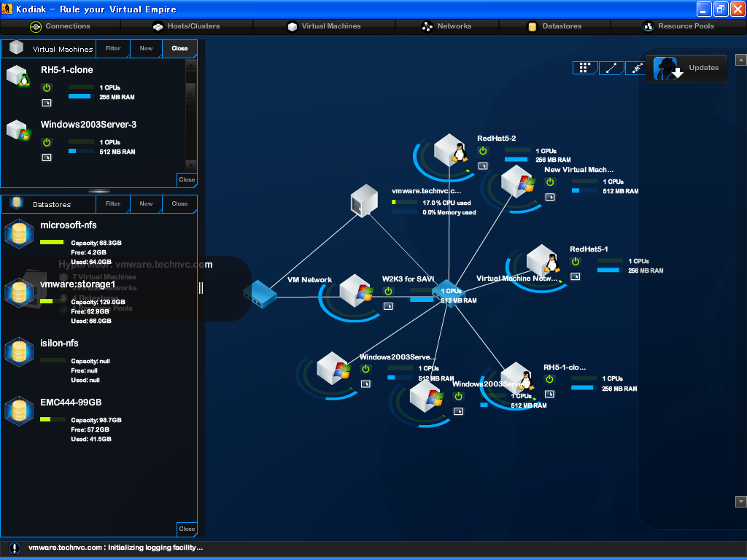Select the EMC444-99GB datastore icon
747x560 pixels.
pos(19,411)
